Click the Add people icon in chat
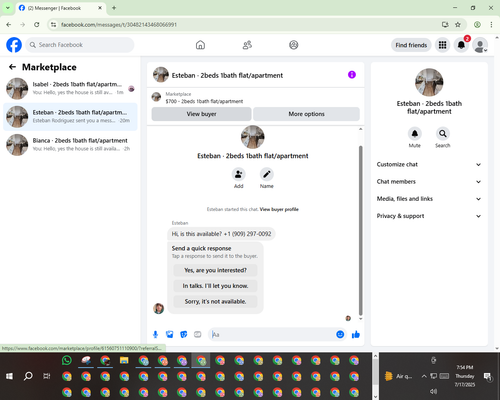Viewport: 500px width, 400px height. click(x=239, y=174)
